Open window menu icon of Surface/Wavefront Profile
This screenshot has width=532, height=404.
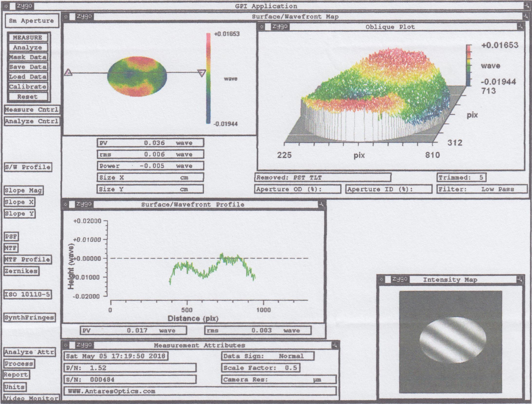click(x=65, y=204)
